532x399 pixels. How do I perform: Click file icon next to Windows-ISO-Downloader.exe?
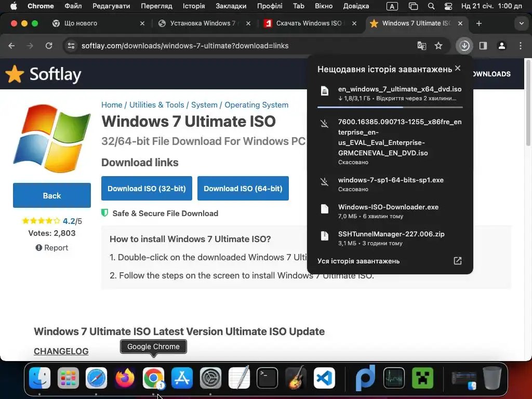(x=325, y=209)
